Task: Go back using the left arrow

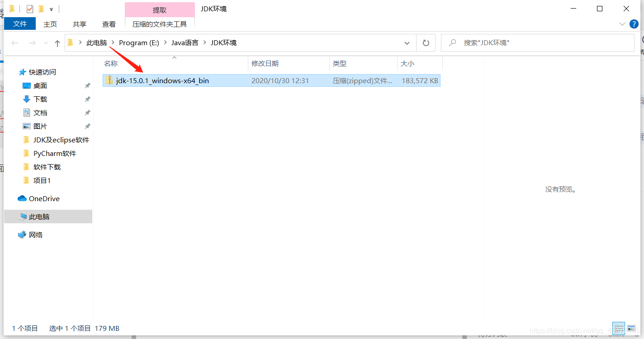Action: click(15, 43)
